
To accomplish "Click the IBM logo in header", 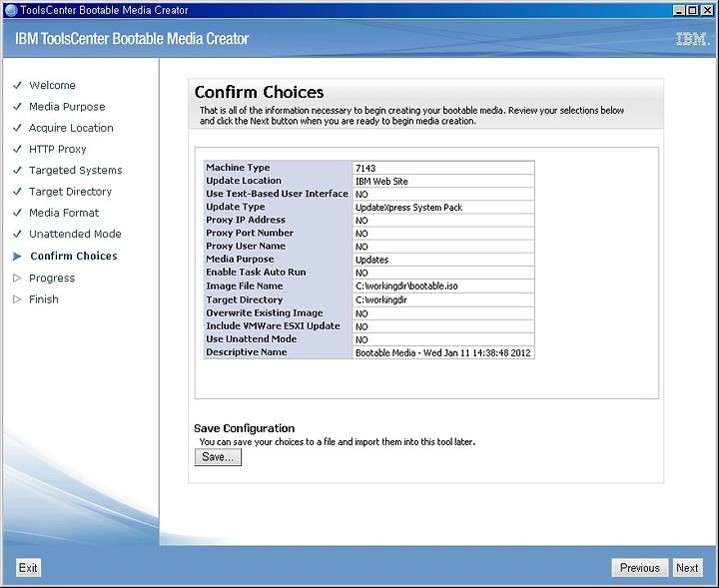I will pyautogui.click(x=692, y=39).
